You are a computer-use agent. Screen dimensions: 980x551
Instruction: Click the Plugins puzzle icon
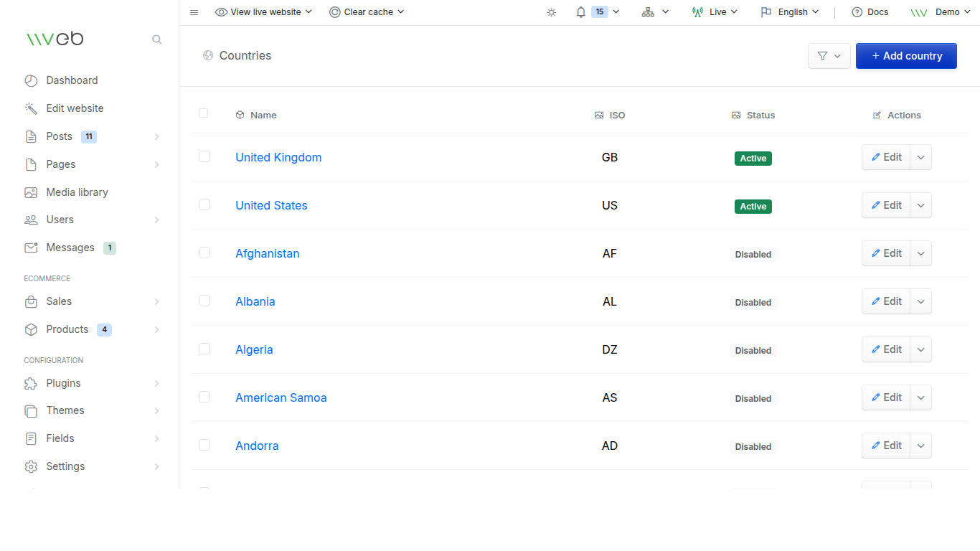31,383
